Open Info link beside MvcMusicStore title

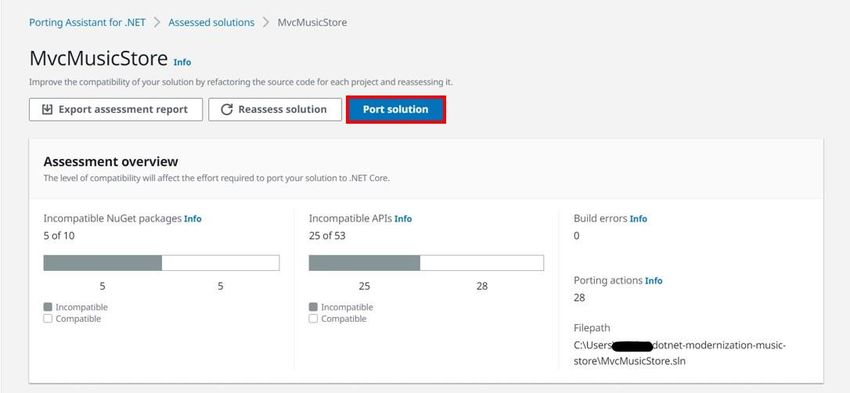pyautogui.click(x=182, y=62)
